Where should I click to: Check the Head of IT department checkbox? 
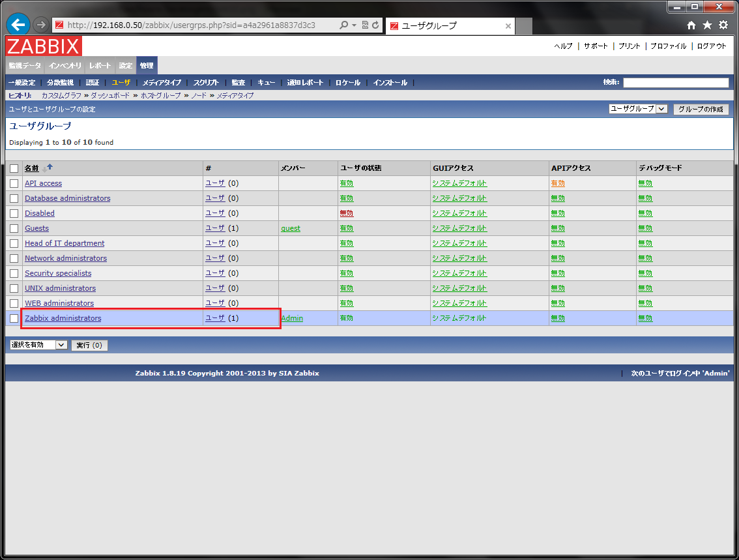[x=14, y=244]
